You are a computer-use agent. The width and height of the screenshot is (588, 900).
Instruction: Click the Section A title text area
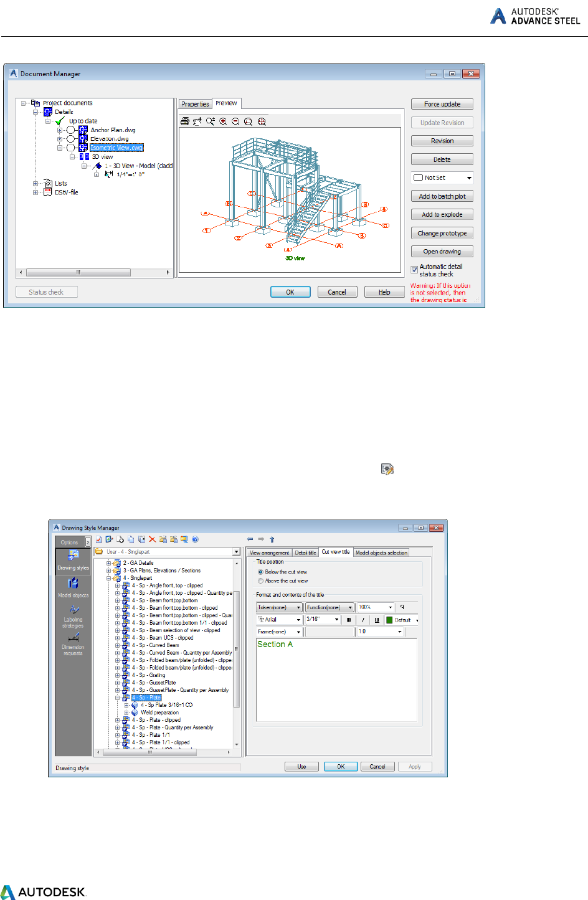click(x=336, y=680)
